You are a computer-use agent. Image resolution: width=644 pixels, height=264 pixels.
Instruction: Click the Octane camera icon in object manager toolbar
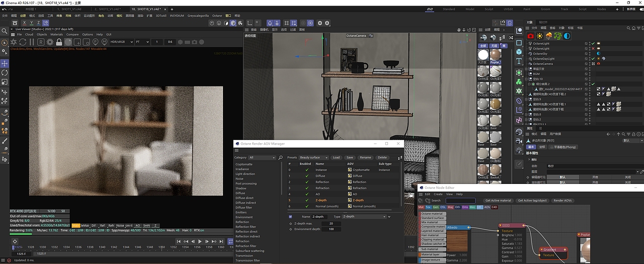pyautogui.click(x=530, y=36)
